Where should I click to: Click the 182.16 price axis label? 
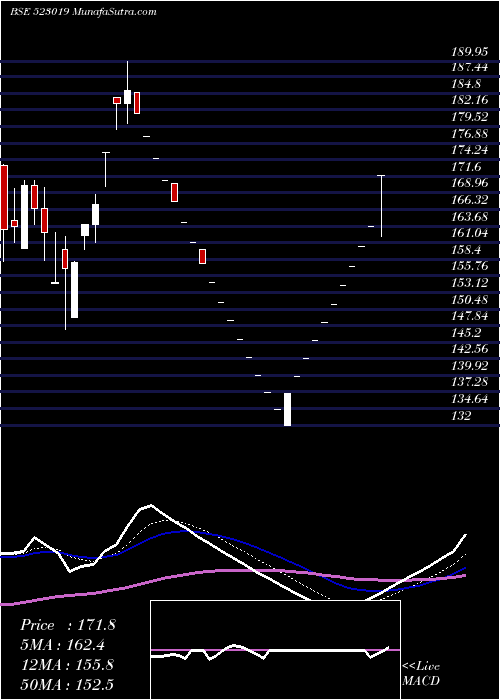click(469, 100)
